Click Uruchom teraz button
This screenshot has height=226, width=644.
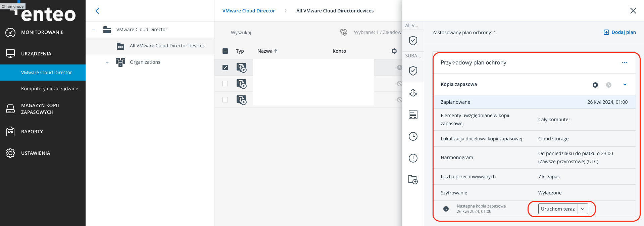tap(558, 209)
